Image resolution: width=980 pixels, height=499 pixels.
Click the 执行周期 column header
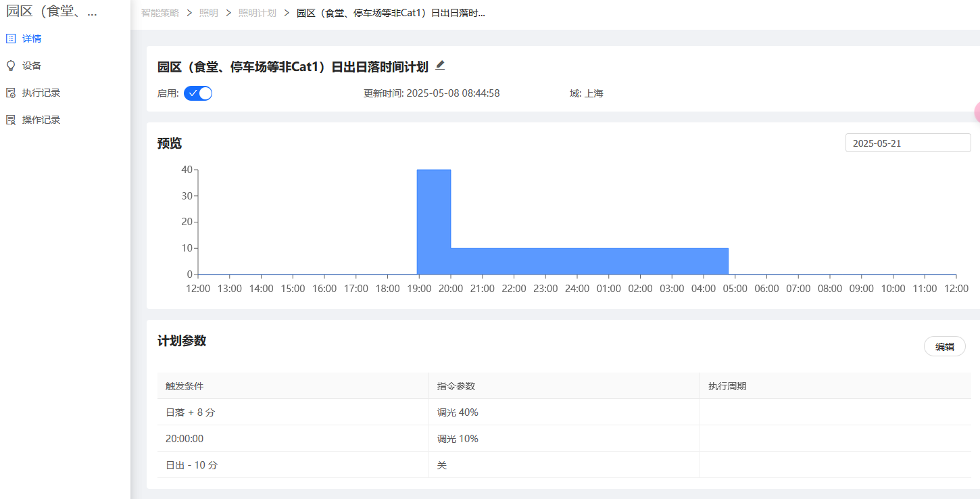(835, 385)
